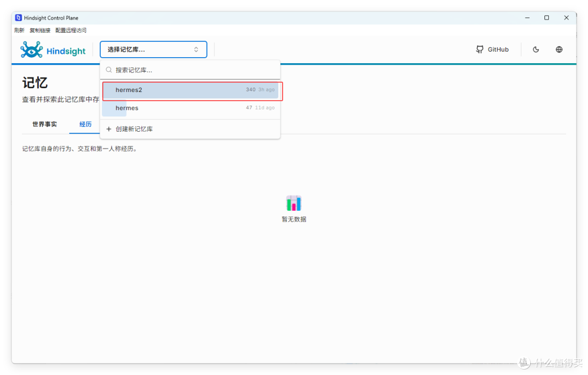Screen dimensions: 588x375
Task: Click the plus icon beside 创建新记忆库
Action: (109, 129)
